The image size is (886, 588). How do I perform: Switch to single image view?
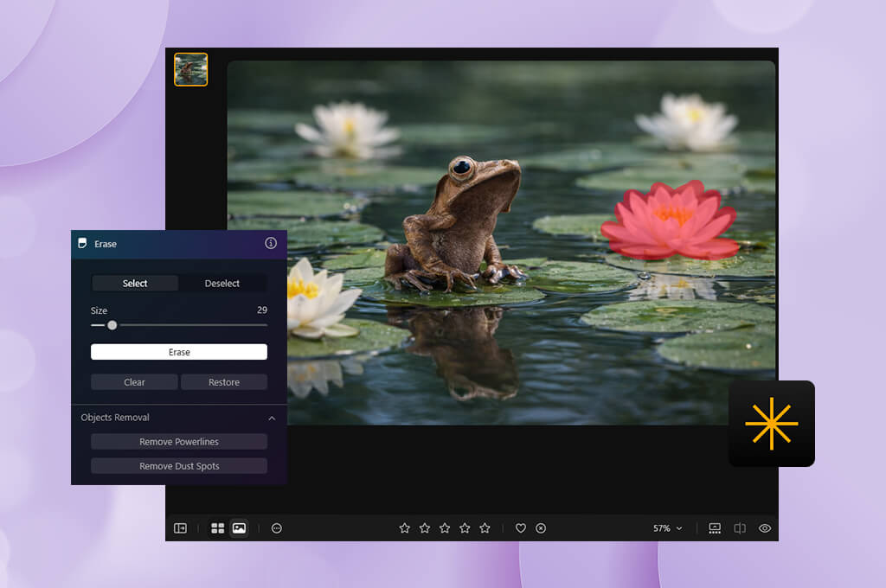pyautogui.click(x=239, y=528)
